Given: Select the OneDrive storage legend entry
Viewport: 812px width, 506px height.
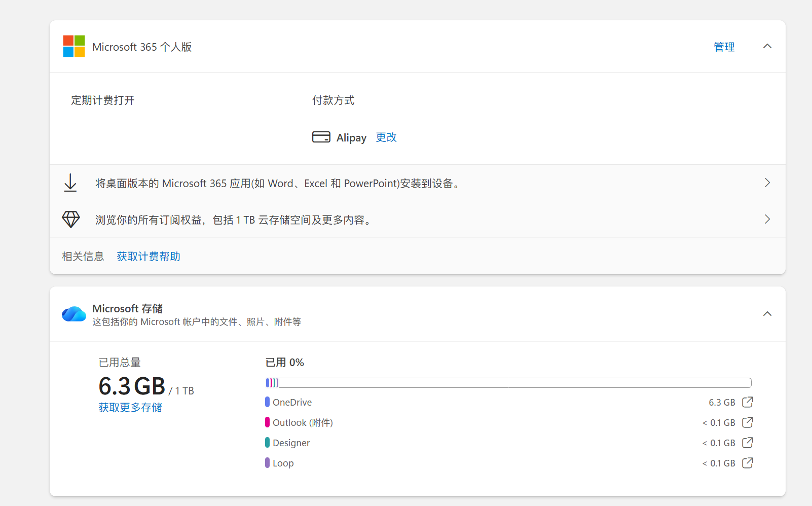Looking at the screenshot, I should [x=292, y=402].
